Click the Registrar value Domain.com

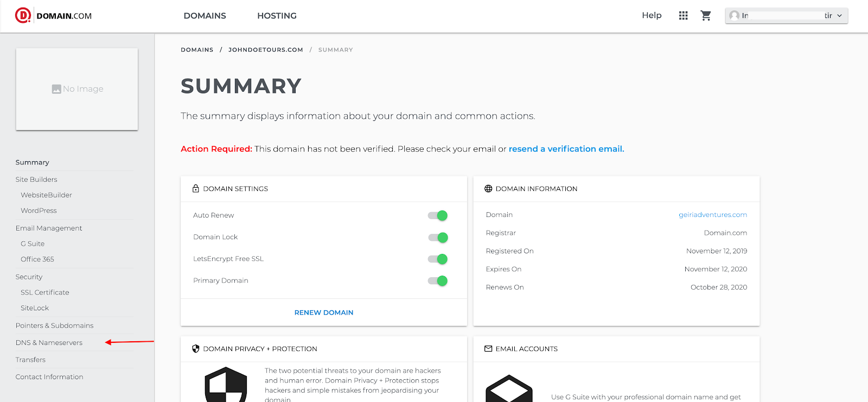click(725, 233)
